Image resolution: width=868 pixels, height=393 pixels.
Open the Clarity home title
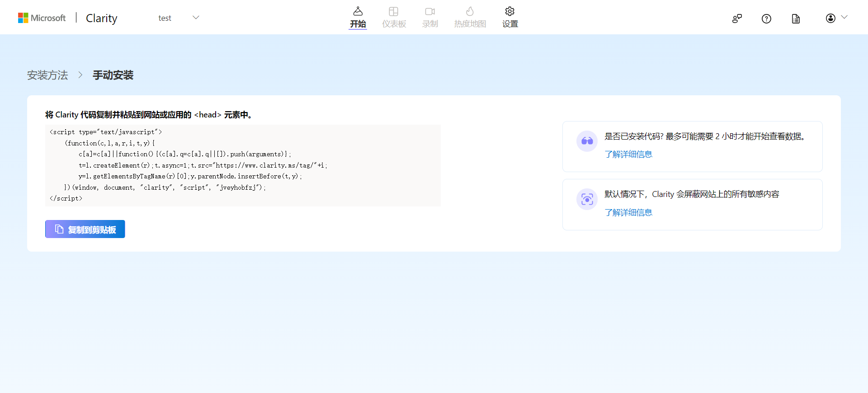pos(102,18)
